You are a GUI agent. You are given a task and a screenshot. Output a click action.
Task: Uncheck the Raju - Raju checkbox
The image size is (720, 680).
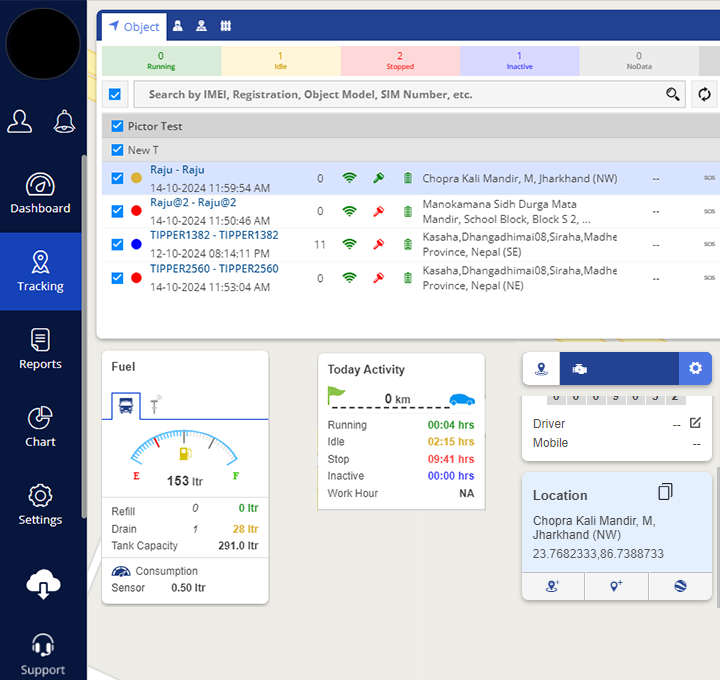click(117, 178)
